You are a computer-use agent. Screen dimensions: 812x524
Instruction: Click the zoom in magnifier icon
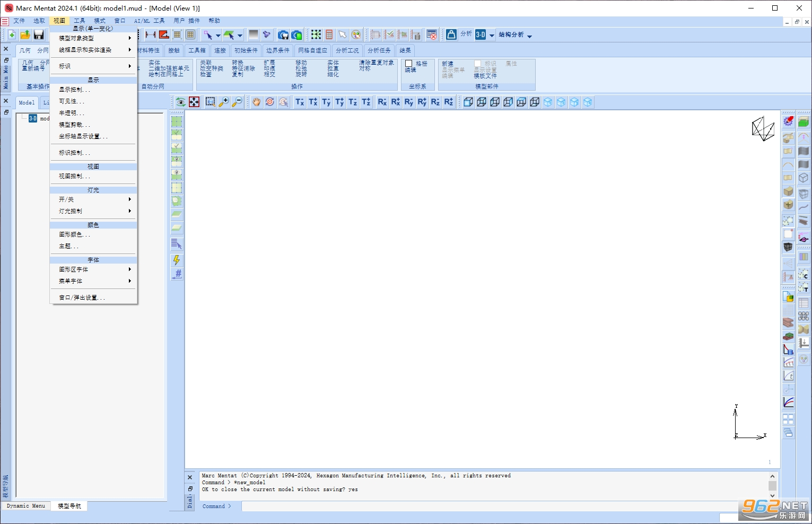pyautogui.click(x=224, y=102)
